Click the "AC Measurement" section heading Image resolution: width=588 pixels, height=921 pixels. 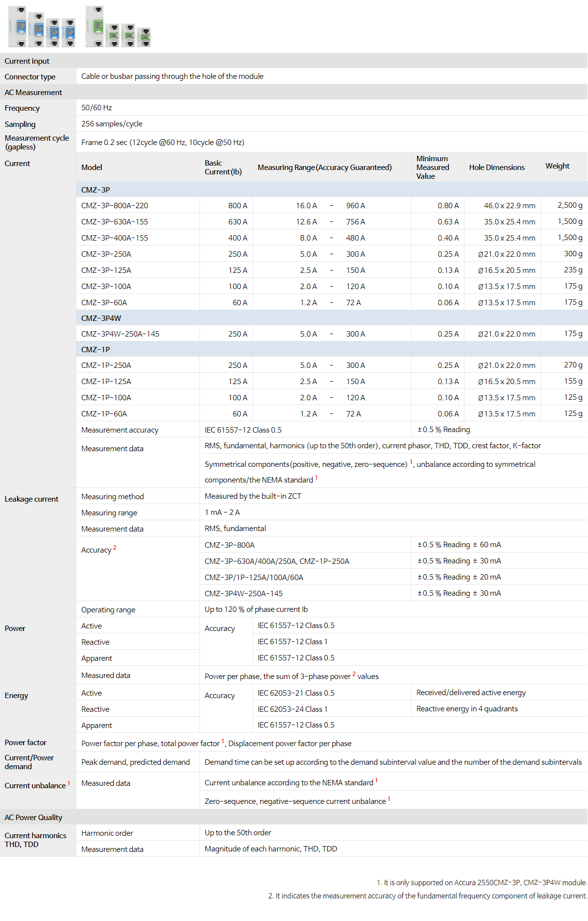point(33,93)
